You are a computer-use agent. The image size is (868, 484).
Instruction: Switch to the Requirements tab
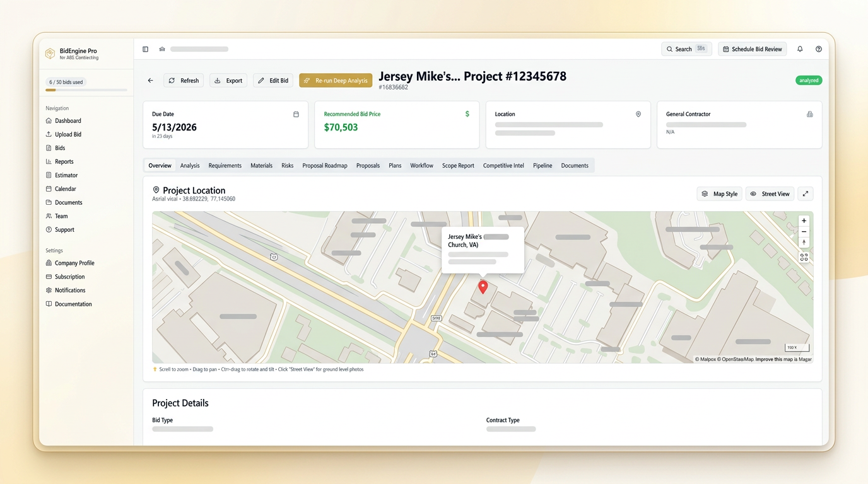[x=225, y=166]
